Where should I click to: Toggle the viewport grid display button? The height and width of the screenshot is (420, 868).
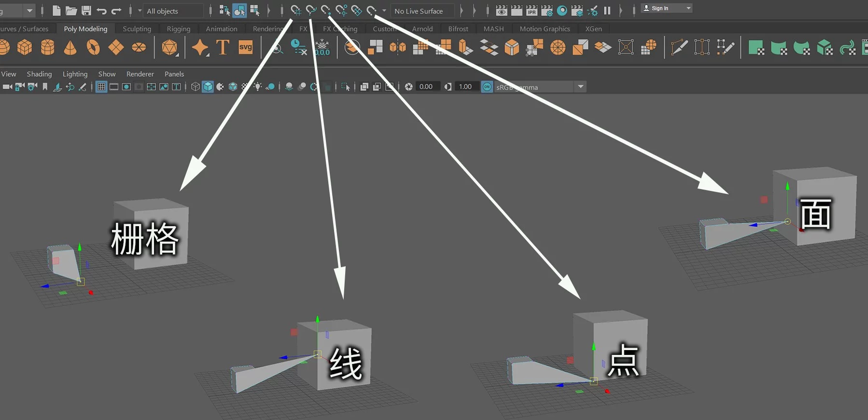pos(101,87)
